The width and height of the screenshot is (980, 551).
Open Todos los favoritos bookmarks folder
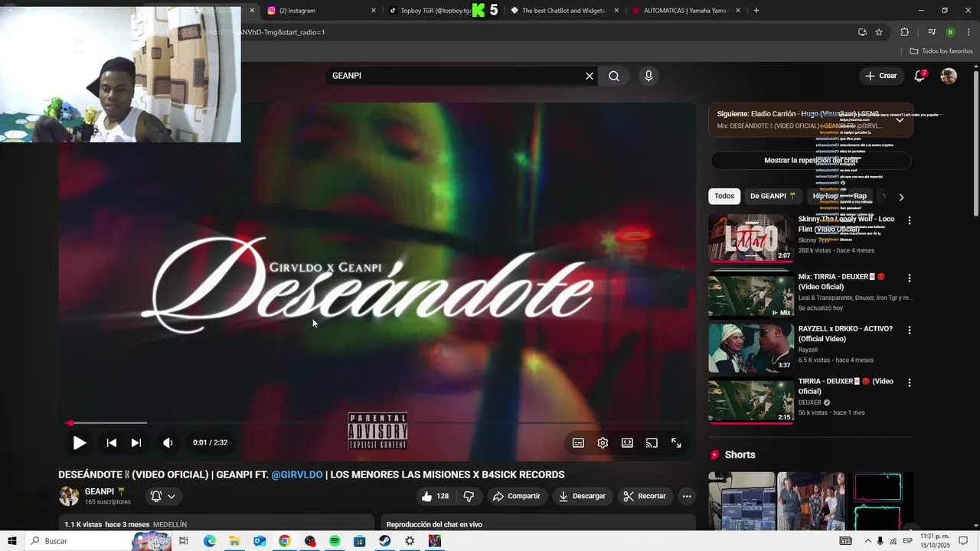(x=941, y=51)
